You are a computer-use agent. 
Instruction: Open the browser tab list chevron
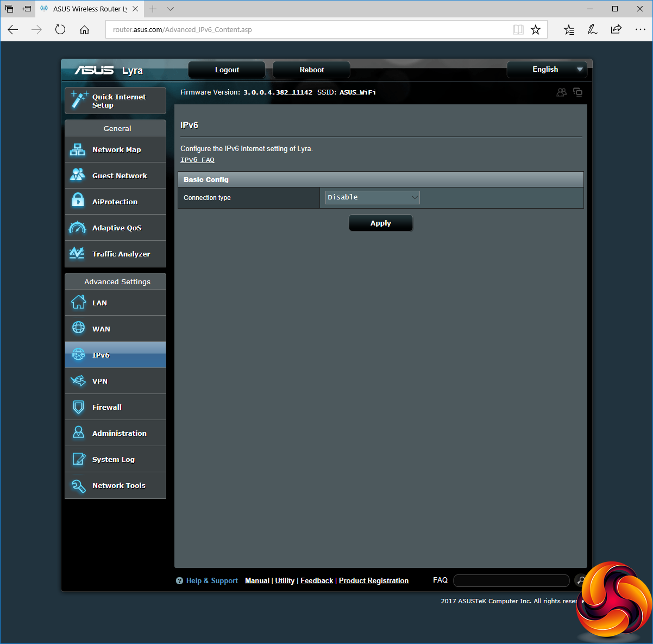[x=170, y=9]
